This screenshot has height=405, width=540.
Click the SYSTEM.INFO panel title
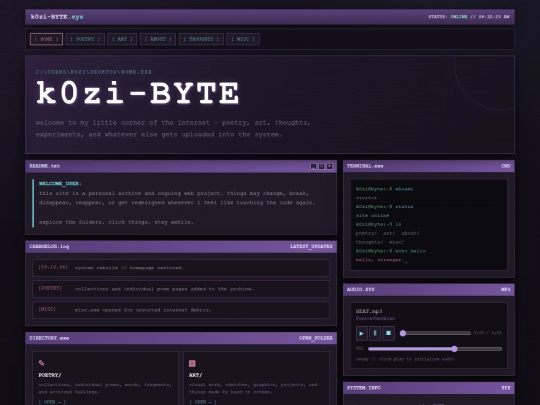[x=364, y=388]
